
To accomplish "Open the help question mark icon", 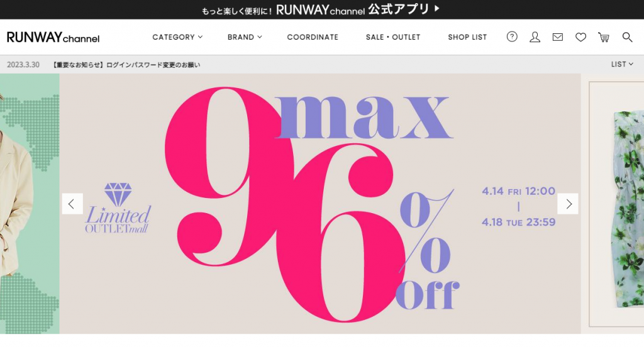I will (512, 37).
